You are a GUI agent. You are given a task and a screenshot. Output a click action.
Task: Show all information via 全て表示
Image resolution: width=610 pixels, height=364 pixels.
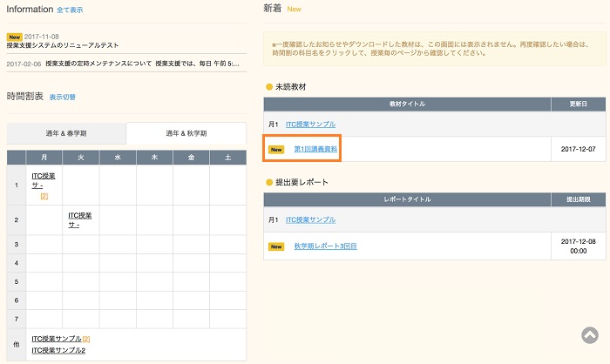(x=70, y=10)
